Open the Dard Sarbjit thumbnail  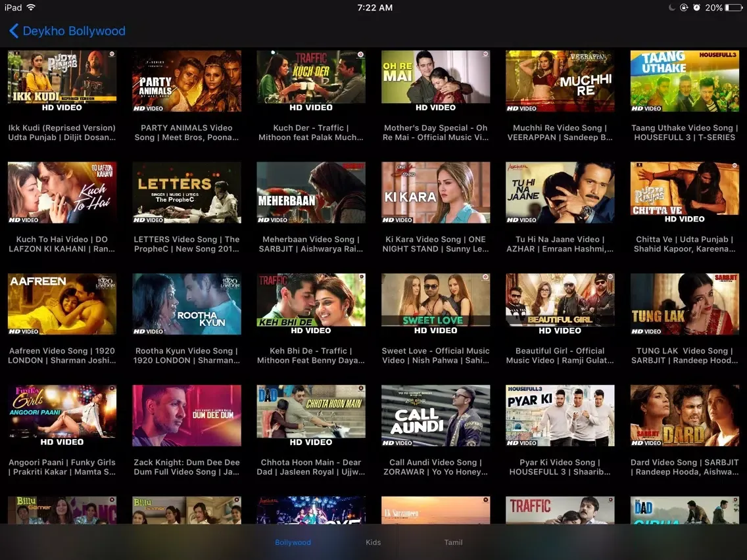click(685, 415)
